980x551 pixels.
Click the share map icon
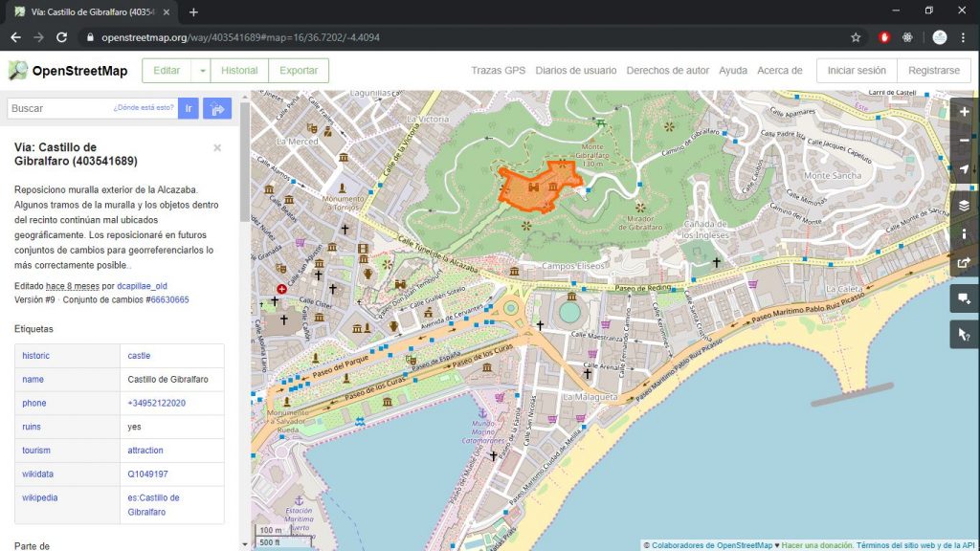point(964,264)
